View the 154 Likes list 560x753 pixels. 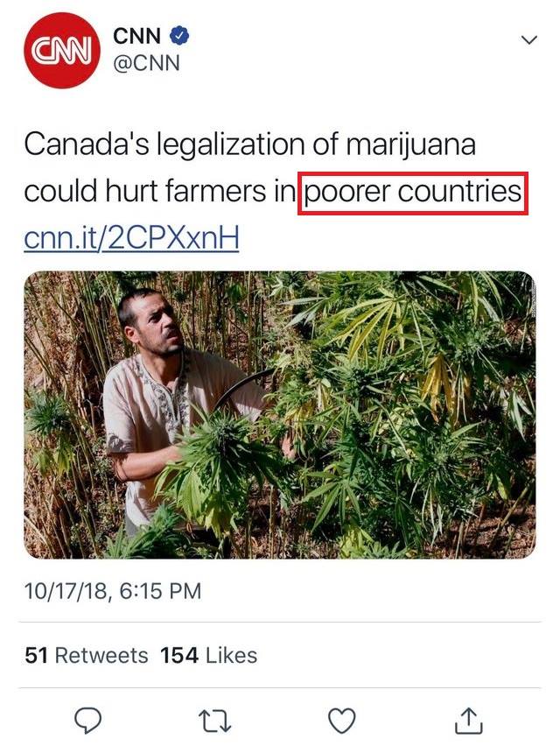point(209,656)
